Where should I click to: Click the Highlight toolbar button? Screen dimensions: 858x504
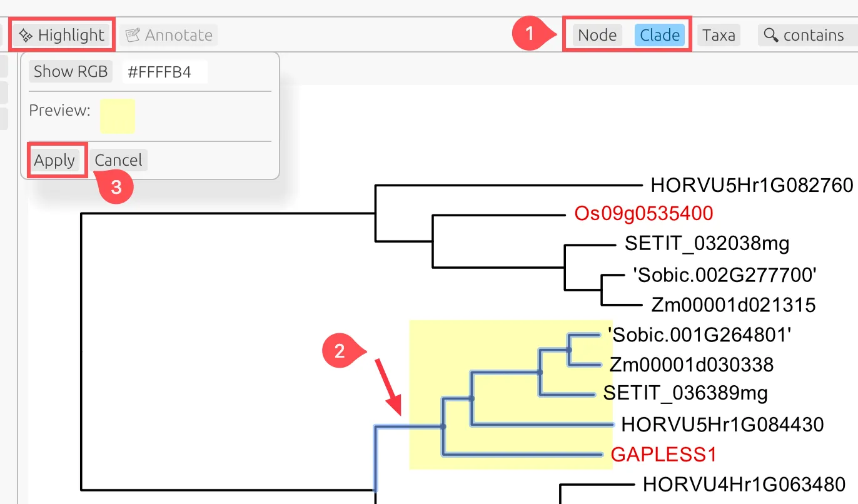tap(63, 35)
